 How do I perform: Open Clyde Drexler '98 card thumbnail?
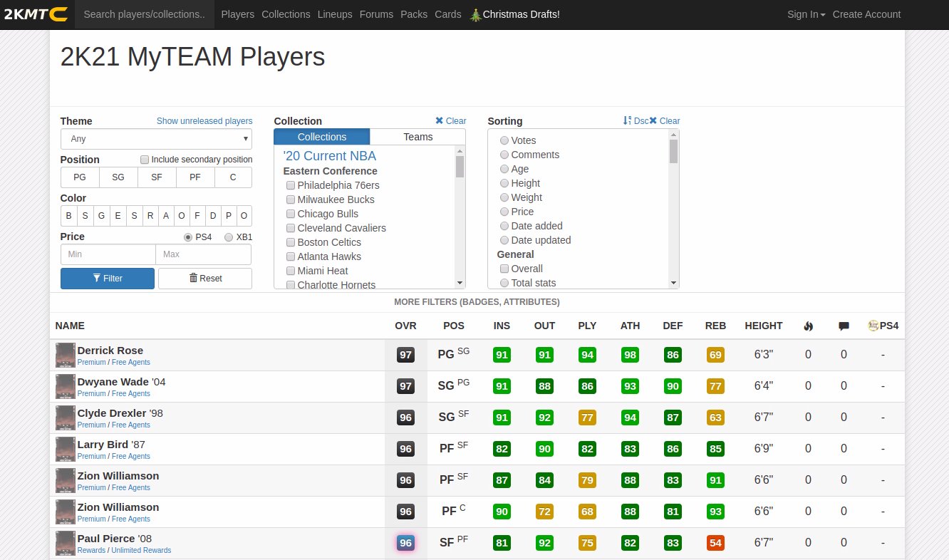(66, 418)
